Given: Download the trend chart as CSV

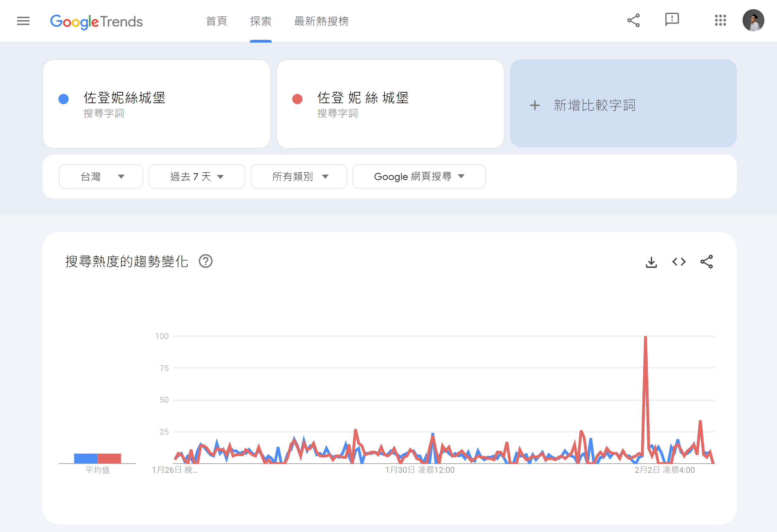Looking at the screenshot, I should pyautogui.click(x=651, y=262).
